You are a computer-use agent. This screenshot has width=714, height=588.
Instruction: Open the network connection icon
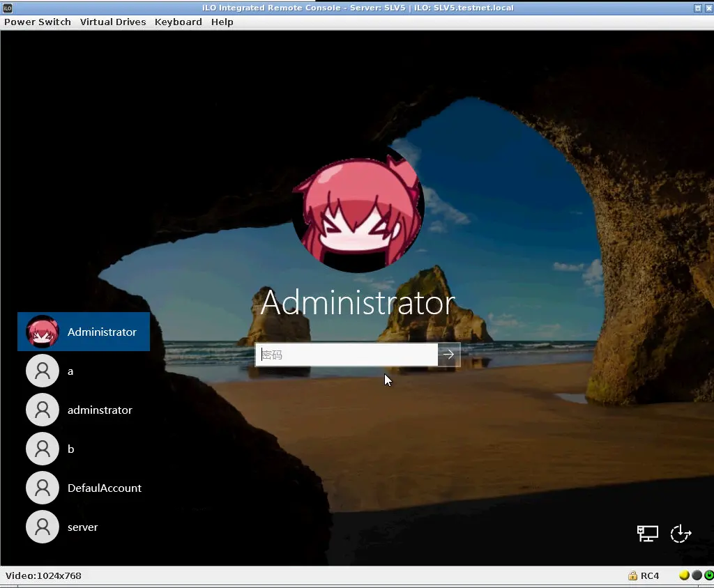tap(648, 534)
